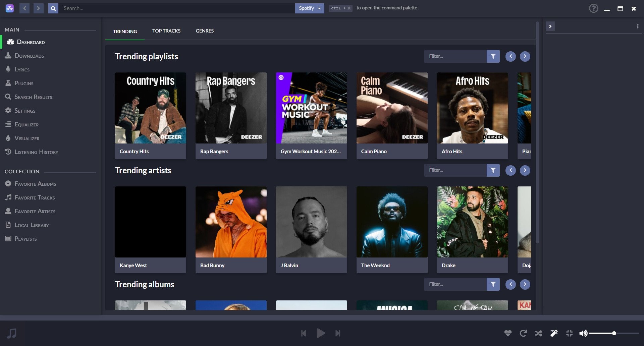Image resolution: width=644 pixels, height=346 pixels.
Task: Show next Trending artists
Action: [525, 170]
